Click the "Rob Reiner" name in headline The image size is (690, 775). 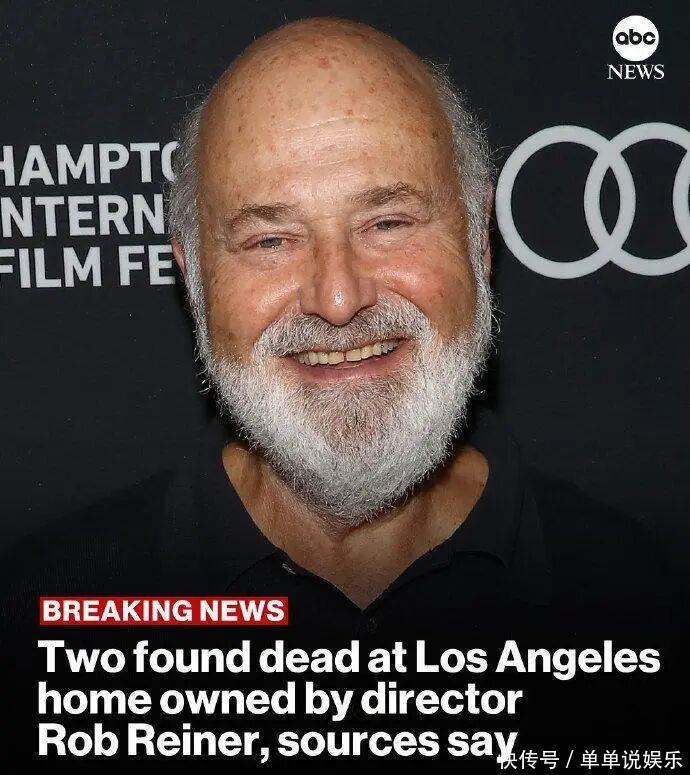[x=153, y=742]
